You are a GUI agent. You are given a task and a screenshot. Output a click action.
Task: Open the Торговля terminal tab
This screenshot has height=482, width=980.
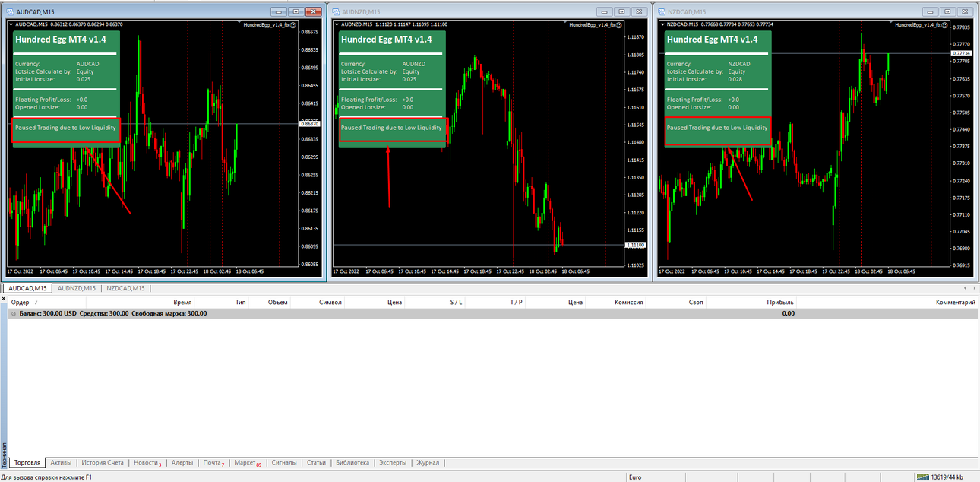coord(27,462)
